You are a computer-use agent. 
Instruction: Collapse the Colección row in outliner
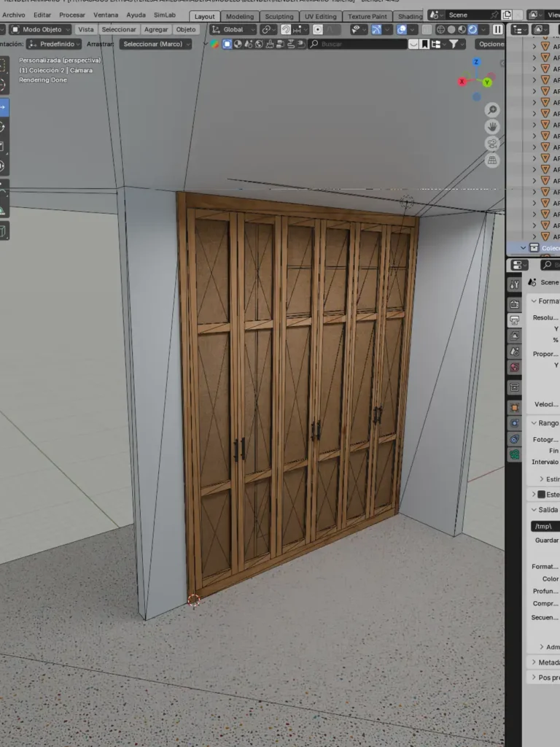click(x=524, y=248)
